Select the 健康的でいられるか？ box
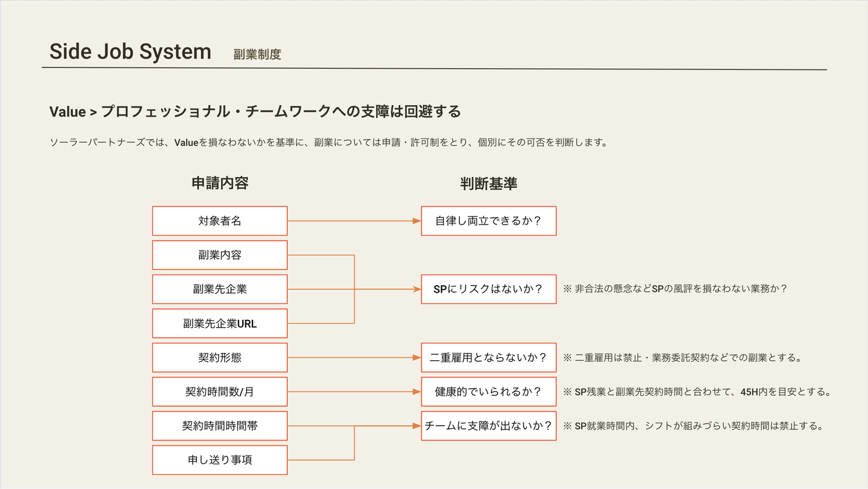This screenshot has height=489, width=868. 488,392
